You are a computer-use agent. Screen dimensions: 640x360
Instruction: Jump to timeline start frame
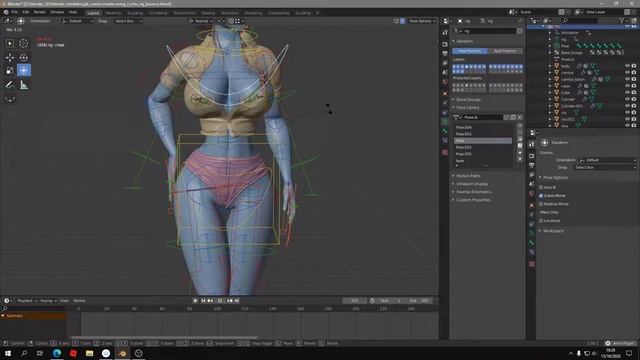click(203, 301)
